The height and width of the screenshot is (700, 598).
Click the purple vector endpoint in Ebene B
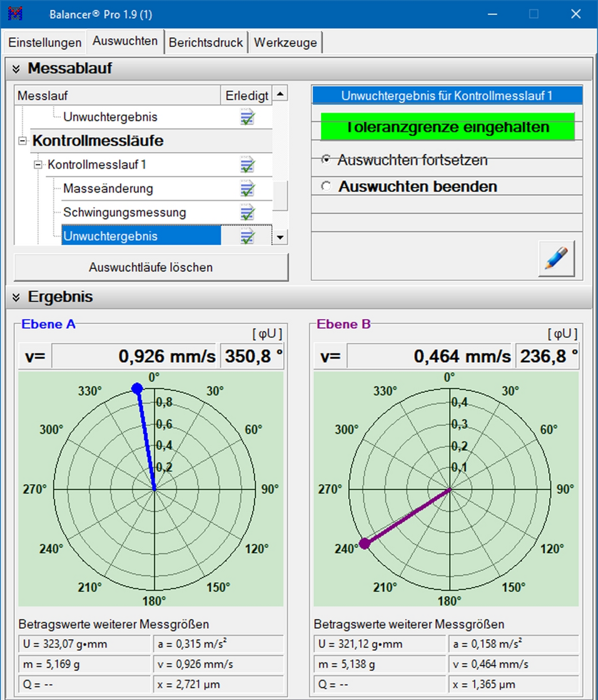point(365,543)
